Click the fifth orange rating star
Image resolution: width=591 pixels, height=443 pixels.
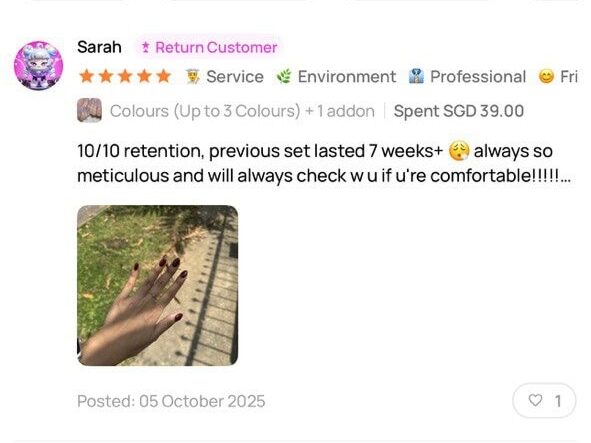pos(164,77)
